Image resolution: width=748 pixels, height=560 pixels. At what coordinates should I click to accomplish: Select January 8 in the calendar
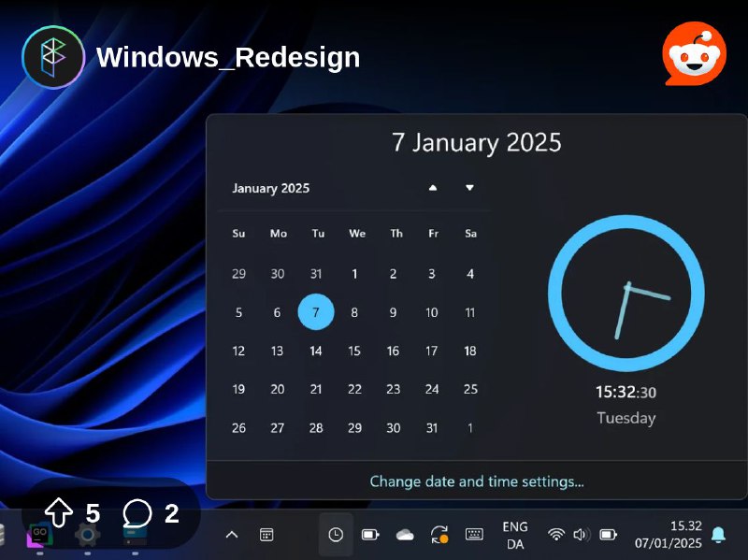click(354, 312)
